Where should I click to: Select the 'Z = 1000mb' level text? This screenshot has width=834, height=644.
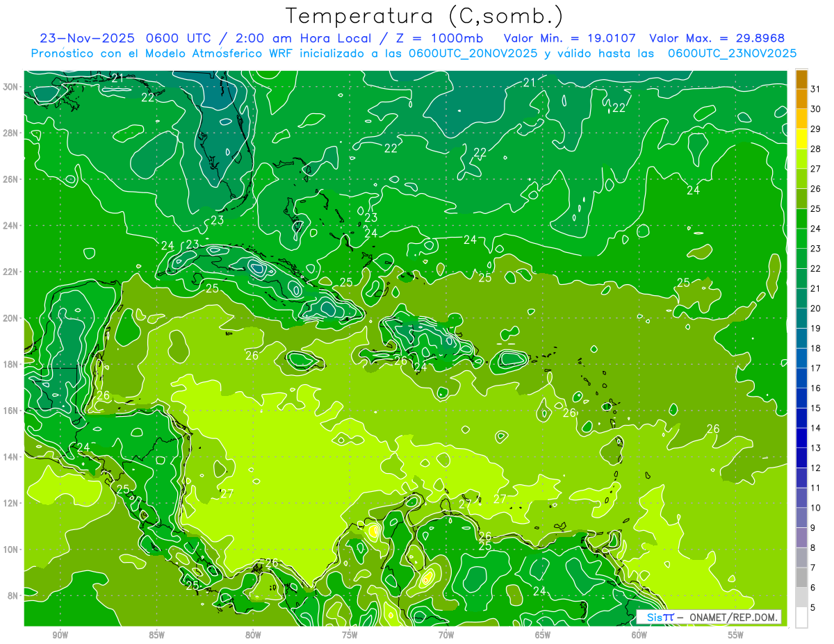pos(441,38)
